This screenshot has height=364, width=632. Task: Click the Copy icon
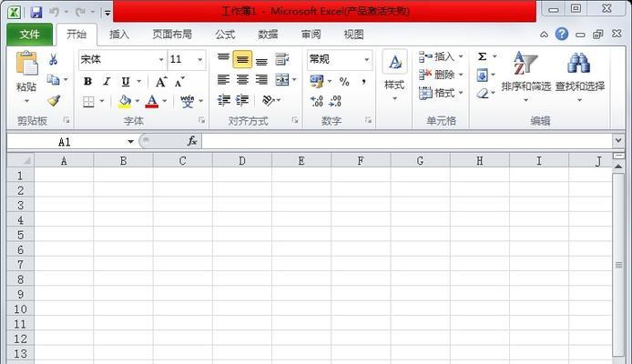click(53, 79)
